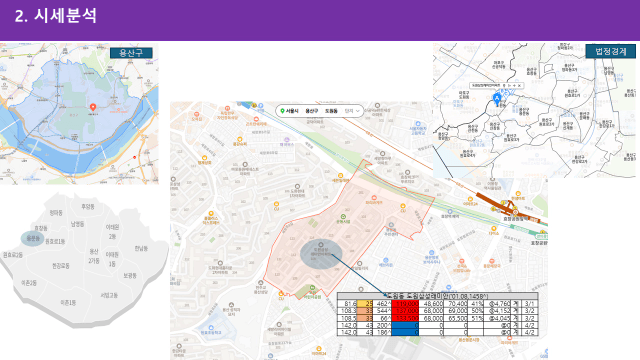This screenshot has height=360, width=640.
Task: Click the green 문배시범 marker in the pink area
Action: 343,217
